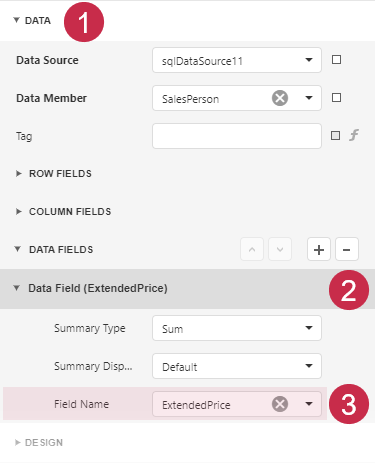
Task: Collapse Data Field (ExtendedPrice) item
Action: point(16,288)
